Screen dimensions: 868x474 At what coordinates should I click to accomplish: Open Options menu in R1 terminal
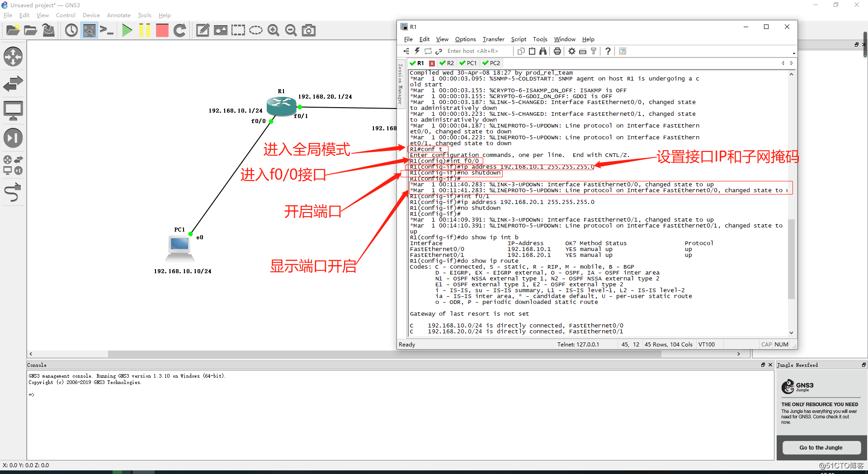click(466, 39)
